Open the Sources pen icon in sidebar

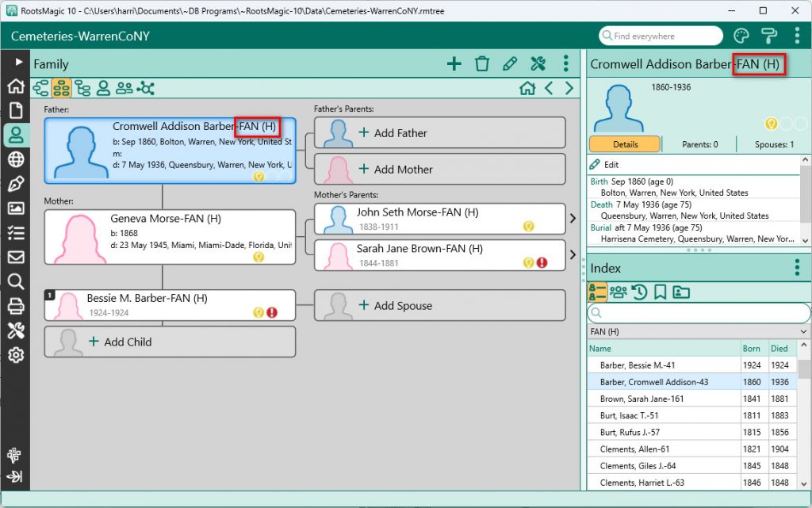click(16, 184)
